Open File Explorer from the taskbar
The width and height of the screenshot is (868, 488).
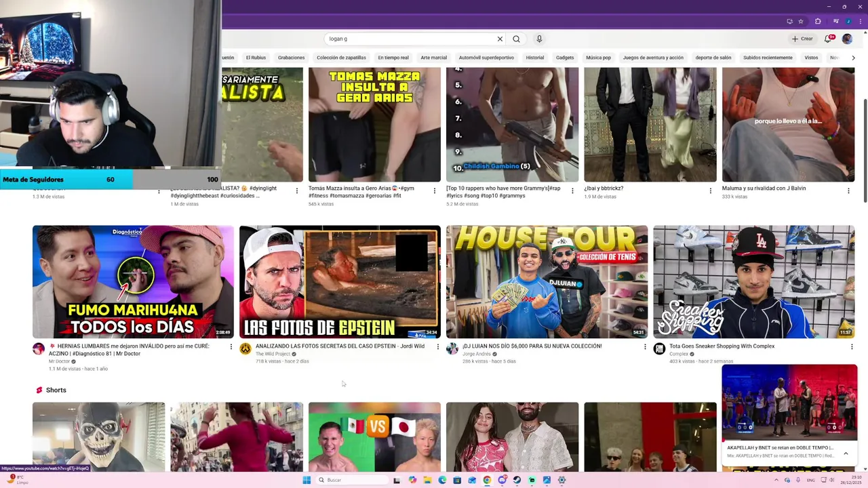[x=427, y=480]
